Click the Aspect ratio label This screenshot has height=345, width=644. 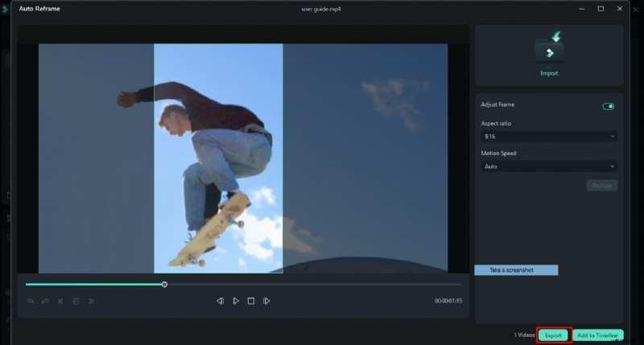[x=496, y=124]
